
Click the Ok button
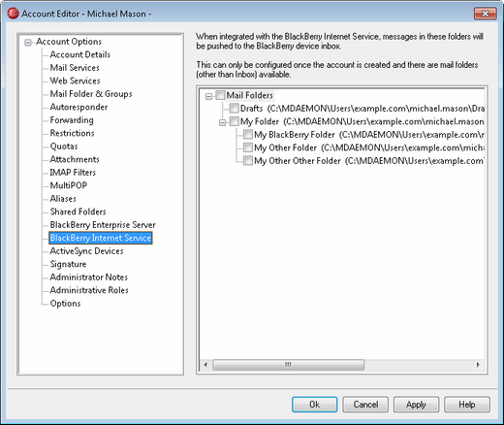[314, 405]
